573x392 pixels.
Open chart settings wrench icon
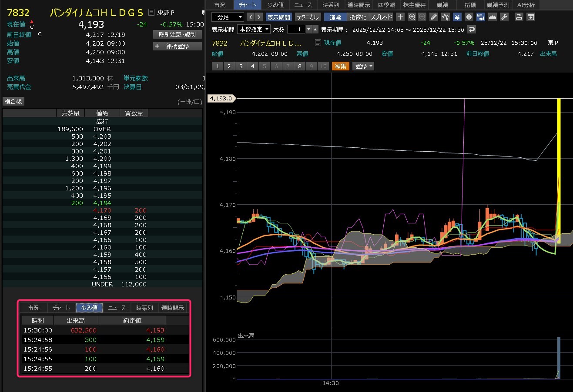coord(504,17)
